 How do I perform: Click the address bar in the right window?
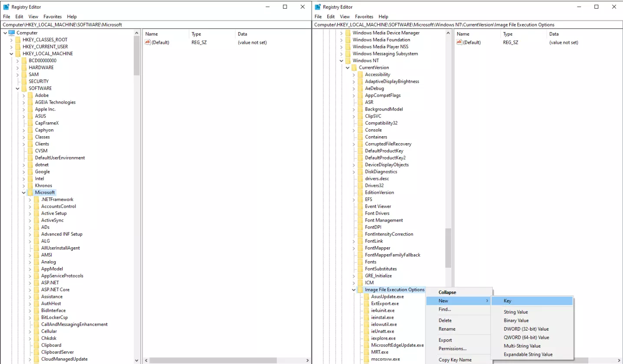[468, 25]
